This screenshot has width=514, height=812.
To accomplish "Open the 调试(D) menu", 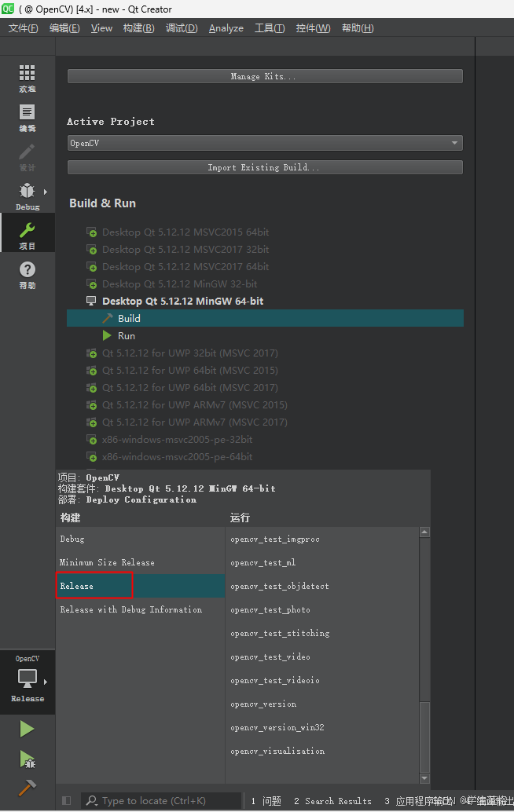I will [182, 28].
